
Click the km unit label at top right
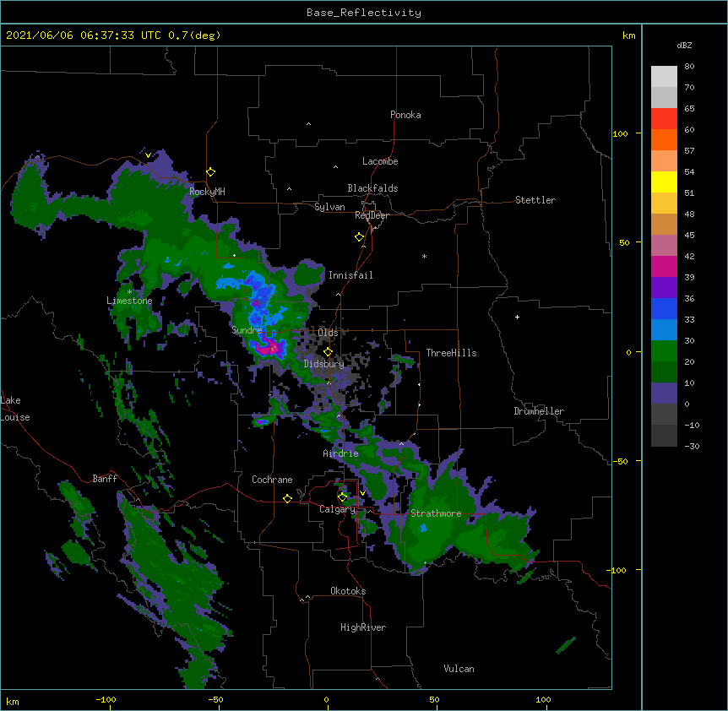[628, 35]
